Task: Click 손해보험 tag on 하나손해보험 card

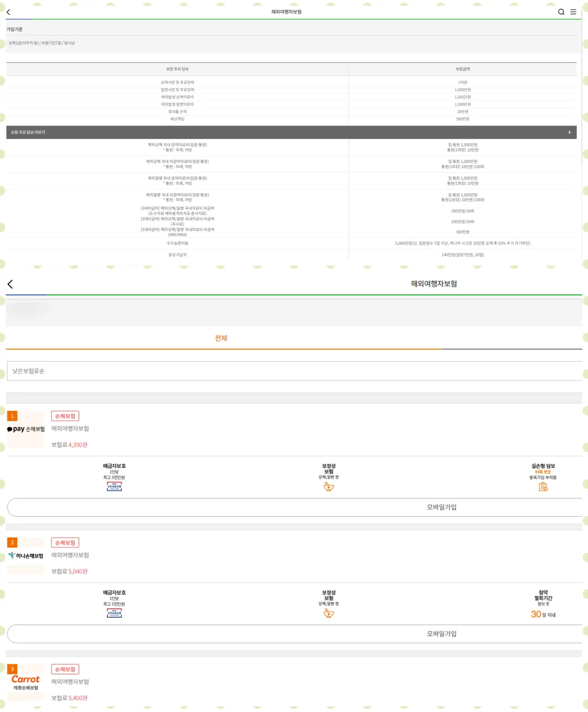Action: tap(65, 543)
